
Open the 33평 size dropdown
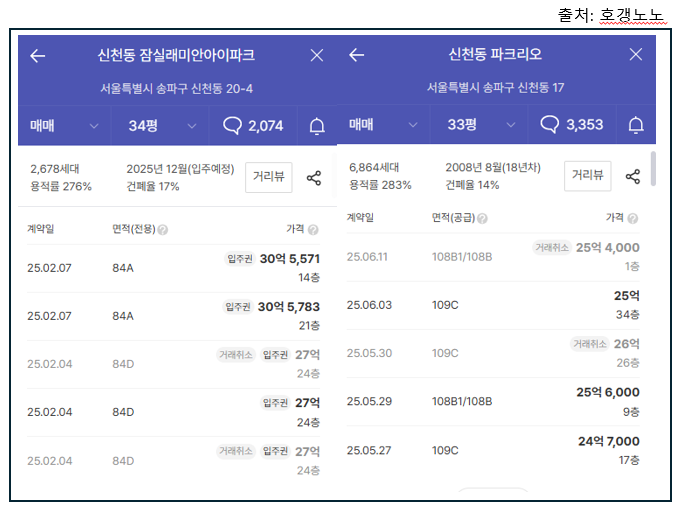pyautogui.click(x=479, y=125)
